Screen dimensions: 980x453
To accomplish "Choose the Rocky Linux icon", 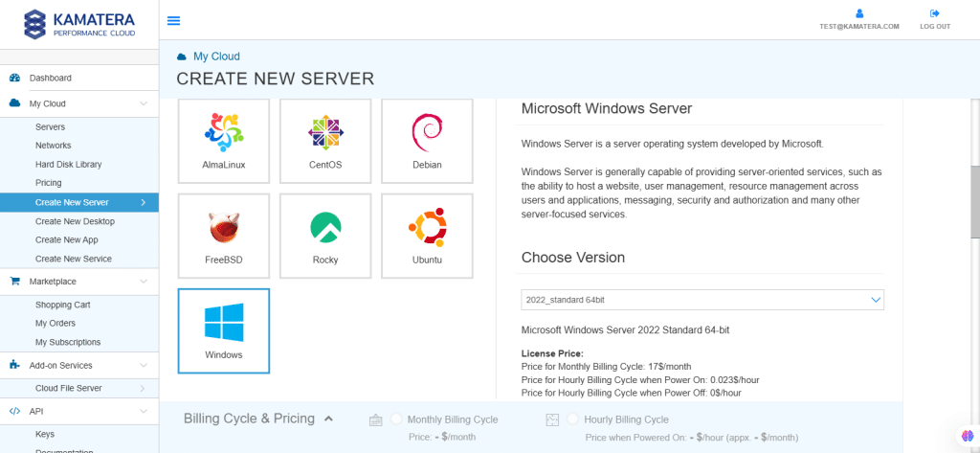I will click(x=325, y=227).
